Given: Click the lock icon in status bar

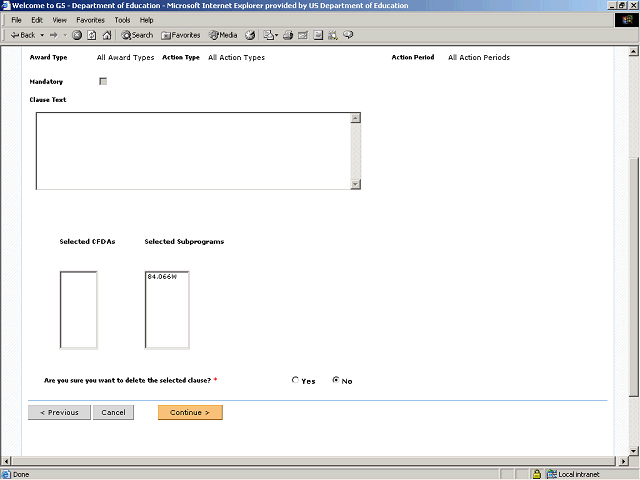Looking at the screenshot, I should [x=537, y=474].
